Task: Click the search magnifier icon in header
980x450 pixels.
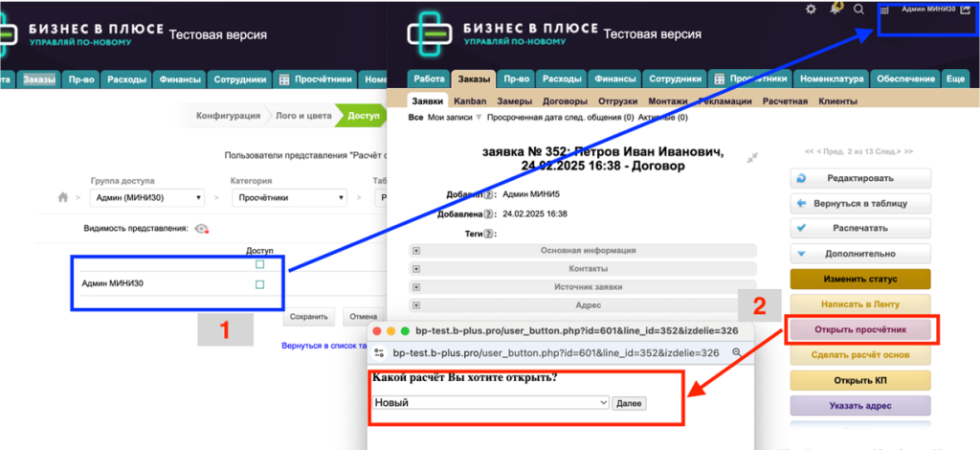Action: click(x=858, y=10)
